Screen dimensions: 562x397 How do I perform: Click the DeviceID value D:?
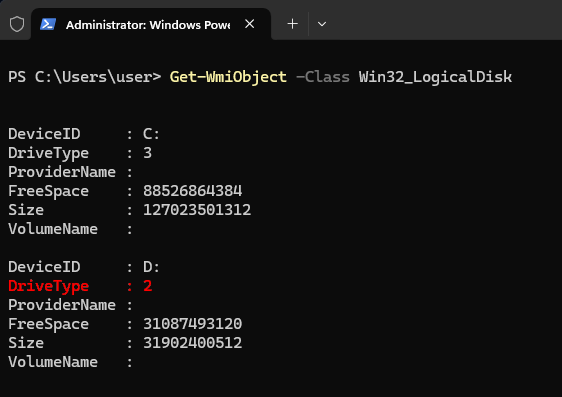click(x=151, y=267)
